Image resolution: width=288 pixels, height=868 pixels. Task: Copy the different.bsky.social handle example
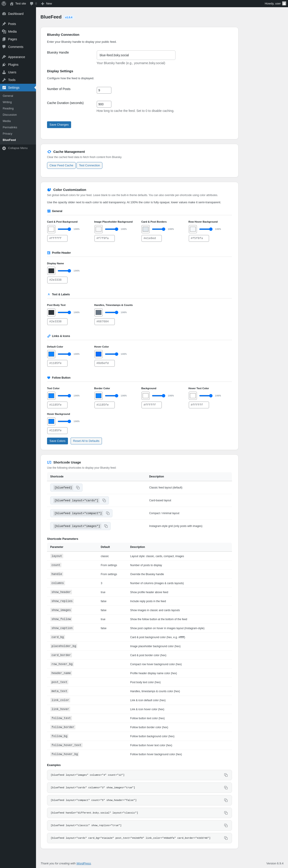click(226, 813)
